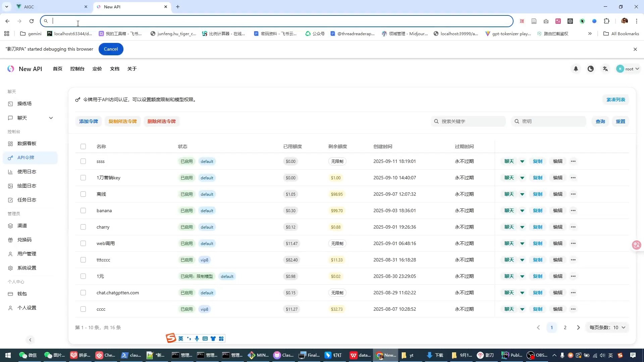Viewport: 644px width, 362px height.
Task: Tick the checkbox for charry token
Action: pyautogui.click(x=83, y=227)
